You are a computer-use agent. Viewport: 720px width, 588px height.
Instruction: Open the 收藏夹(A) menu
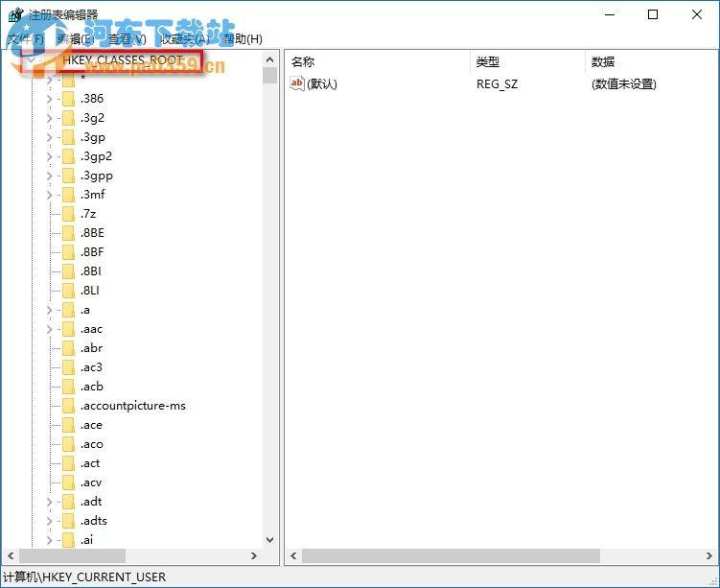[x=185, y=39]
